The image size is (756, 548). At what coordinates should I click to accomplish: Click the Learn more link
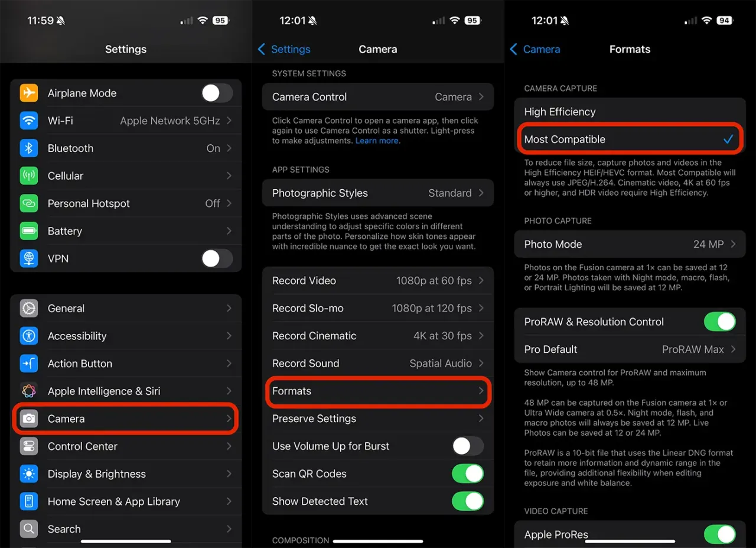point(377,141)
